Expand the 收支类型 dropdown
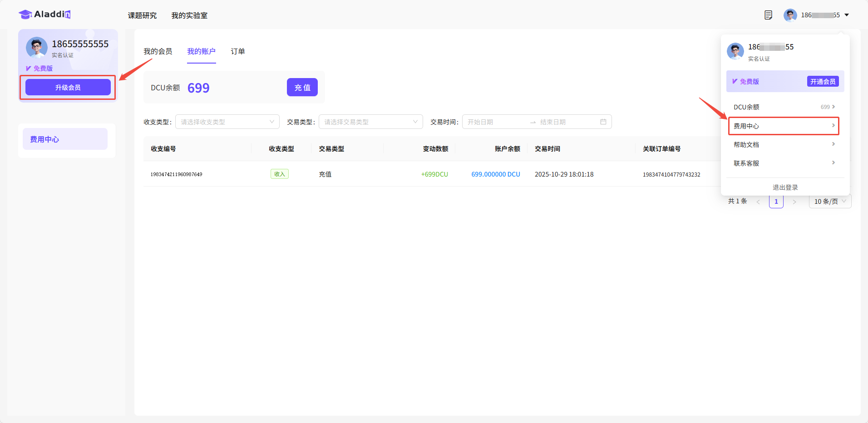Screen dimensions: 868x423 pos(227,122)
